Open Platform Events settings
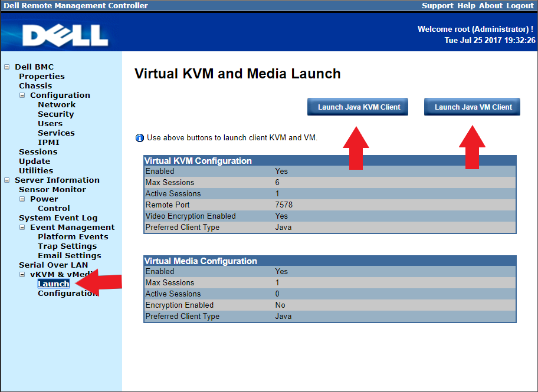The image size is (538, 392). click(x=73, y=236)
